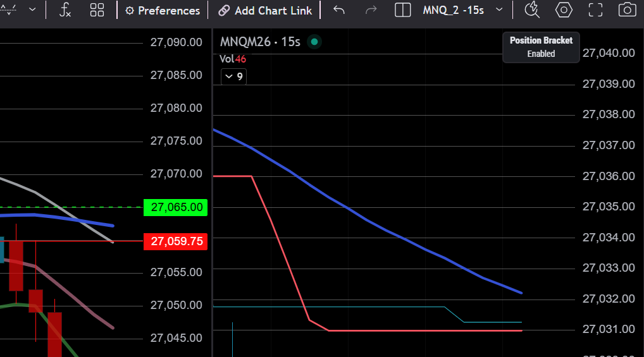Open chart settings hexagon icon
Viewport: 644px width, 357px height.
pos(564,10)
